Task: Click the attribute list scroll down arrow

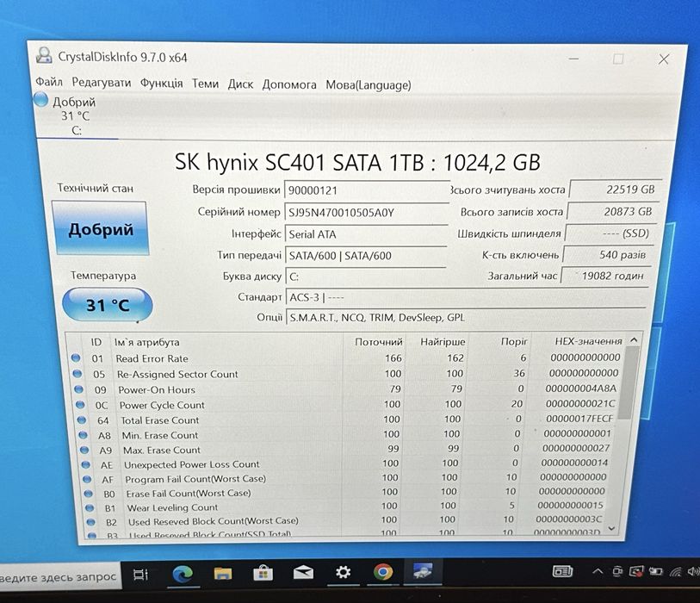Action: coord(611,528)
